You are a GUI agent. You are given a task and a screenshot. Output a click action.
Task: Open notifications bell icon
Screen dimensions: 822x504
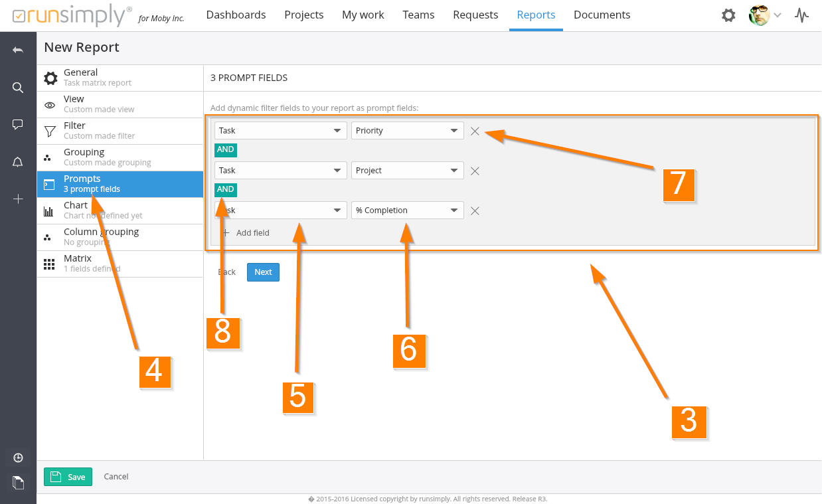click(18, 162)
